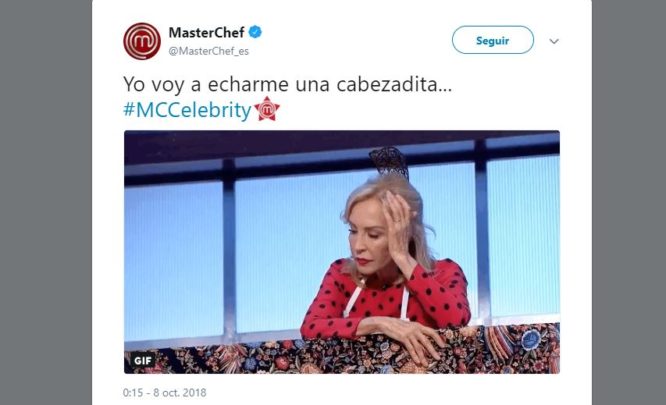Click the MasterChef display name
Viewport: 666px width, 405px height.
[x=206, y=32]
